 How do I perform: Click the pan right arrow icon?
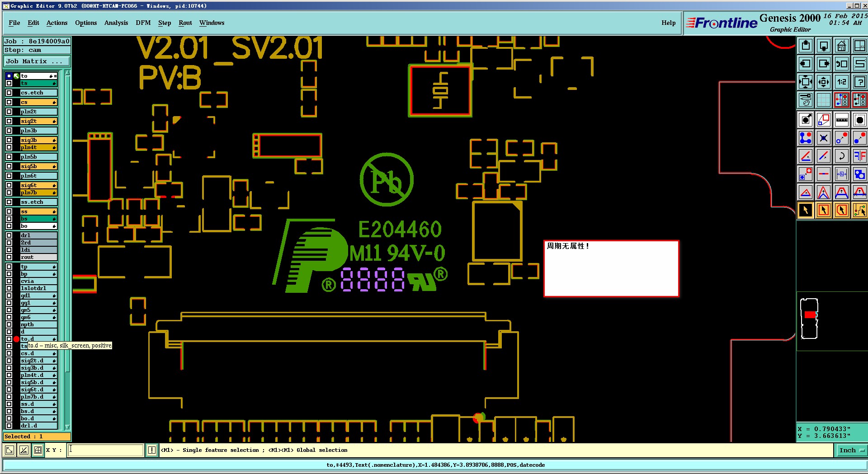[824, 64]
